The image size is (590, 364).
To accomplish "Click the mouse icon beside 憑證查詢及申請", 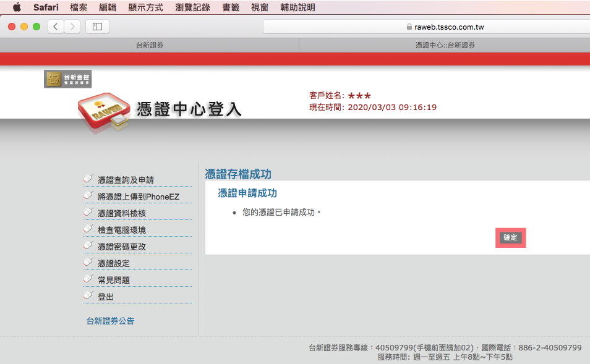I will [x=88, y=178].
